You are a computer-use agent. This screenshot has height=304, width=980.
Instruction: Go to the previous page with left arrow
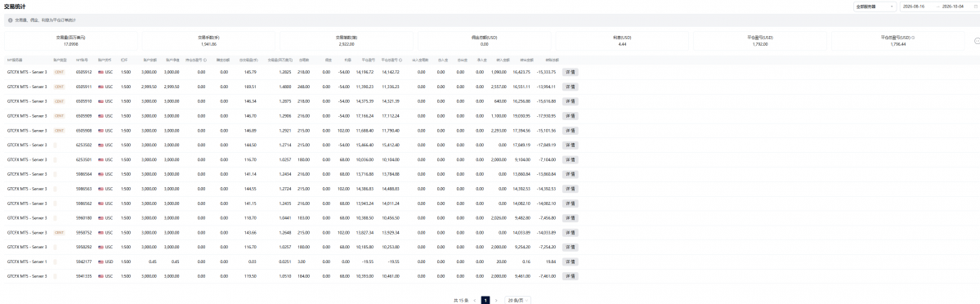point(474,300)
